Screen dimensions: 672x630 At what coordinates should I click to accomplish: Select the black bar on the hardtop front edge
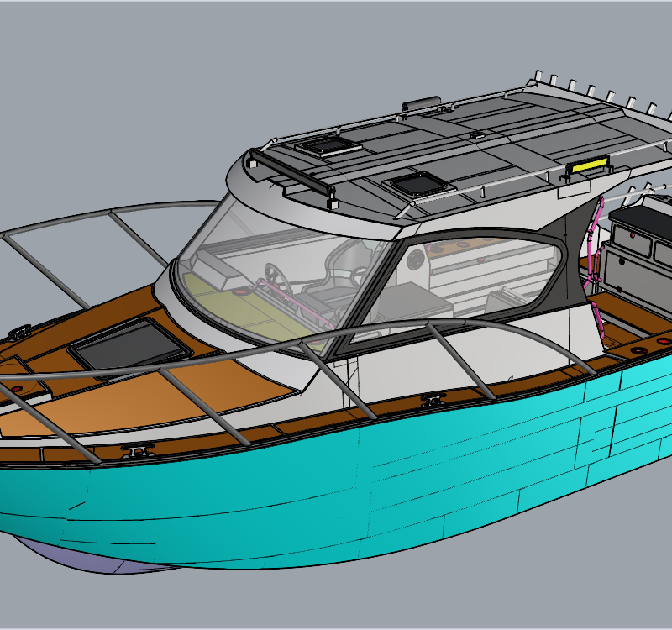pos(292,173)
